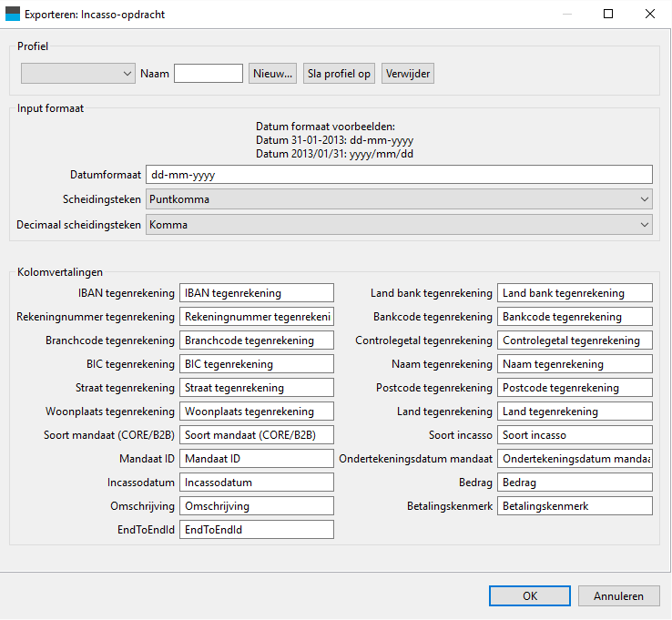Cancel the dialog with Annuleren
The width and height of the screenshot is (672, 620).
tap(618, 596)
